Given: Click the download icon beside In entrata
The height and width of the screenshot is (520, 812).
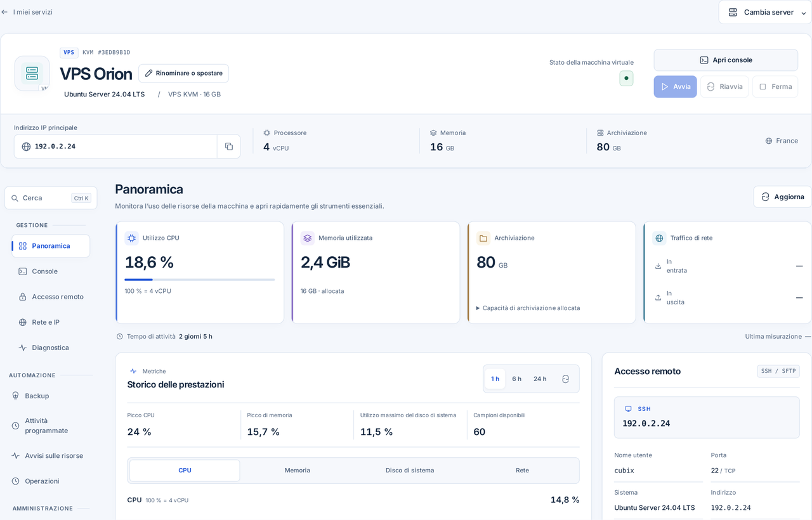Looking at the screenshot, I should click(x=658, y=266).
